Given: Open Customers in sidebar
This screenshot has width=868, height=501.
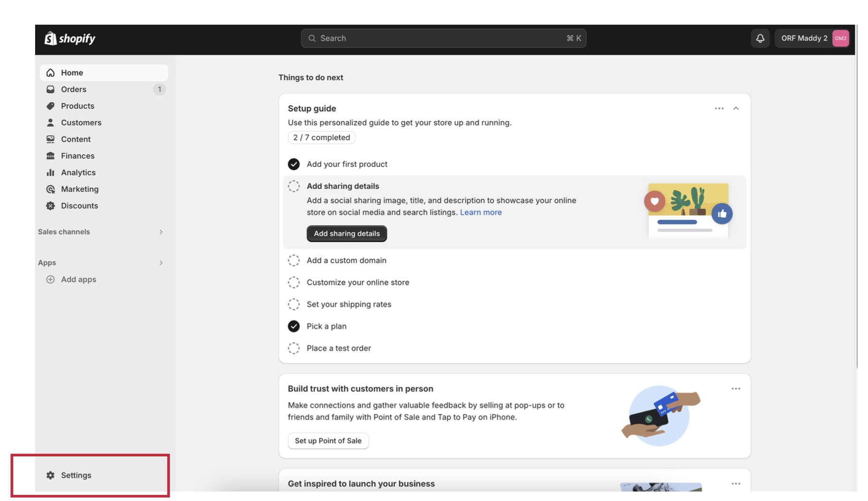Looking at the screenshot, I should click(x=104, y=122).
